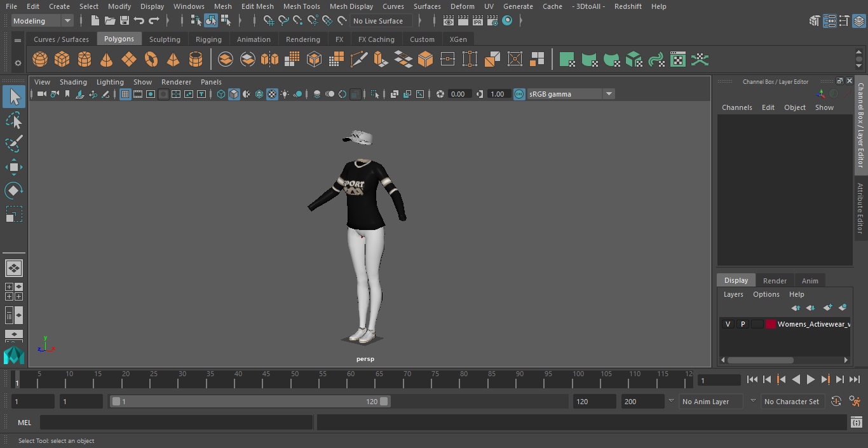Toggle layer visibility V box

(x=728, y=324)
